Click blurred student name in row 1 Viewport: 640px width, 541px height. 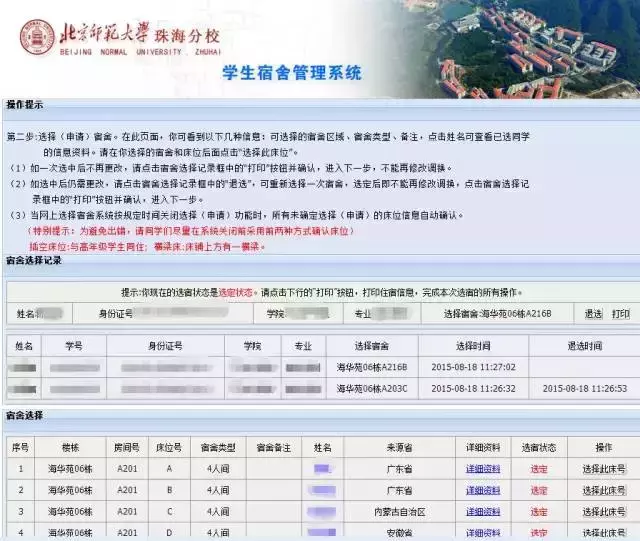(x=322, y=469)
